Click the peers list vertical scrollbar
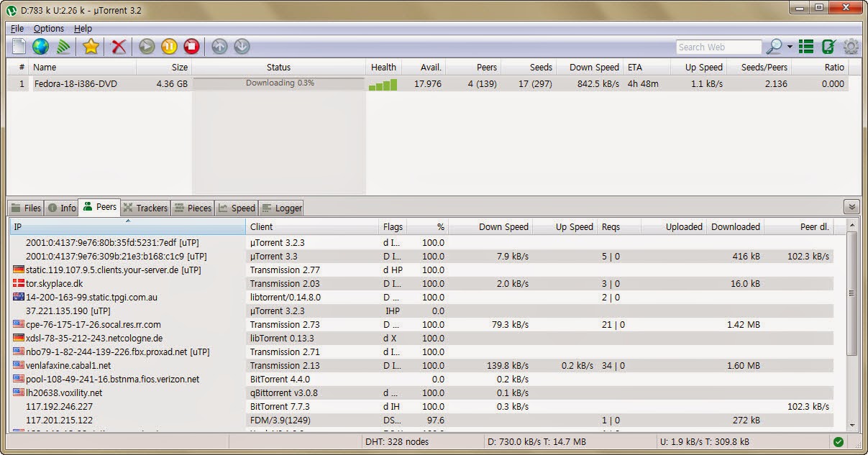 (852, 293)
